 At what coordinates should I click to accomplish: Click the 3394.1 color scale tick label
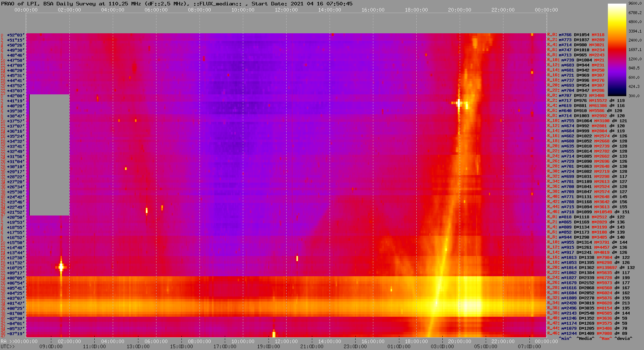tap(635, 31)
